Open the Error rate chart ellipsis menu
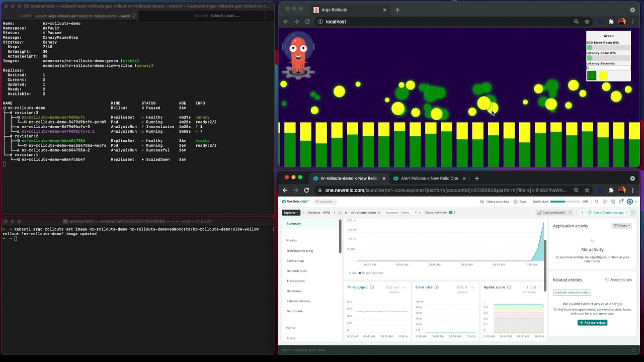Viewport: 644px width, 362px height. coord(472,287)
